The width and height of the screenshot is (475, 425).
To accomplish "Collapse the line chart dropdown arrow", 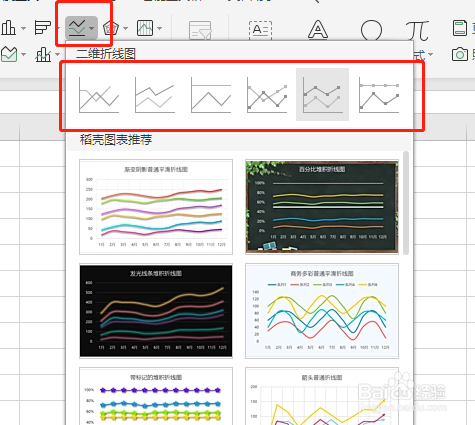I will (92, 28).
